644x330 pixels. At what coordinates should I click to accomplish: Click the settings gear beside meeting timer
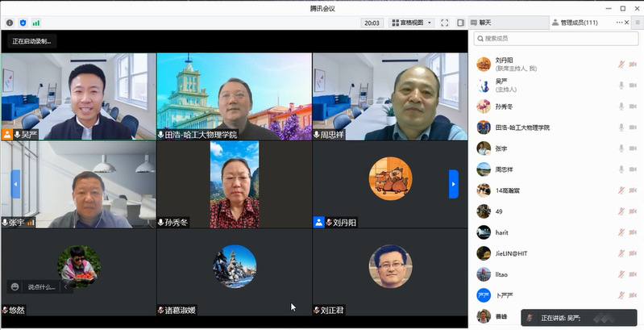[372, 23]
